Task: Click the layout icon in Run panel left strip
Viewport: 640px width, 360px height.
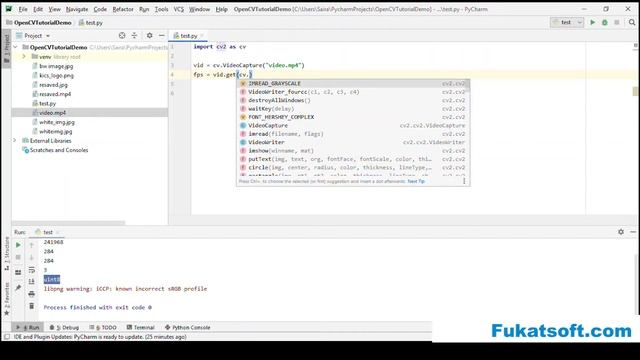Action: [x=18, y=272]
